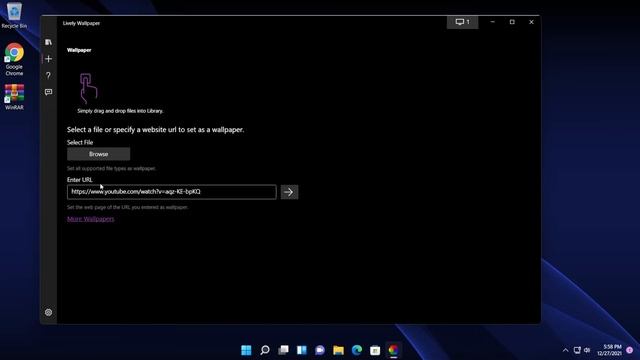The image size is (640, 360).
Task: Open File Explorer from taskbar
Action: [338, 350]
